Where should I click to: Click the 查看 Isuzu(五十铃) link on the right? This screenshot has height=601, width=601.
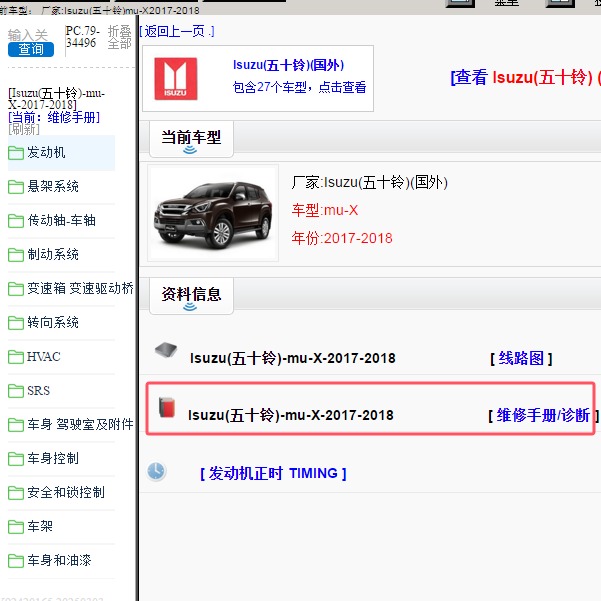point(525,77)
